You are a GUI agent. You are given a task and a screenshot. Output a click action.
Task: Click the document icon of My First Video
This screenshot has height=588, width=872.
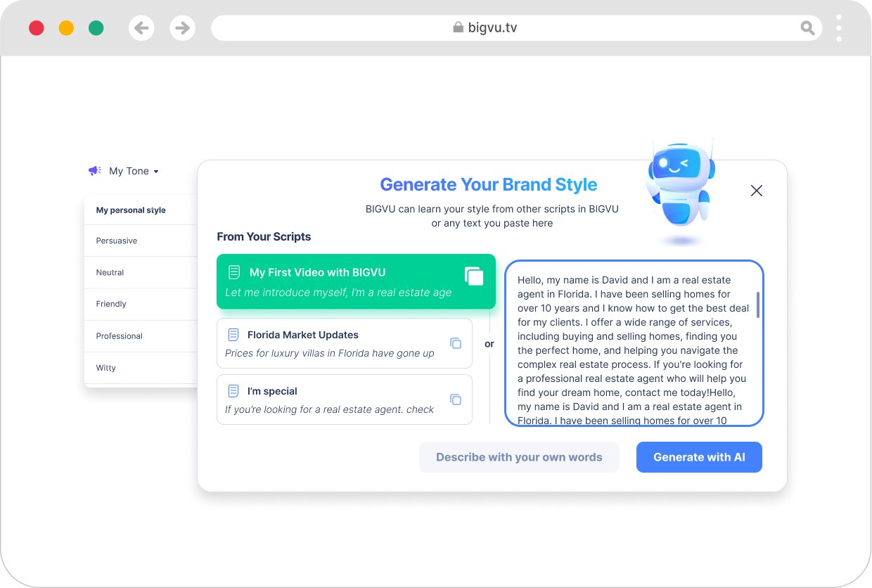pos(234,272)
